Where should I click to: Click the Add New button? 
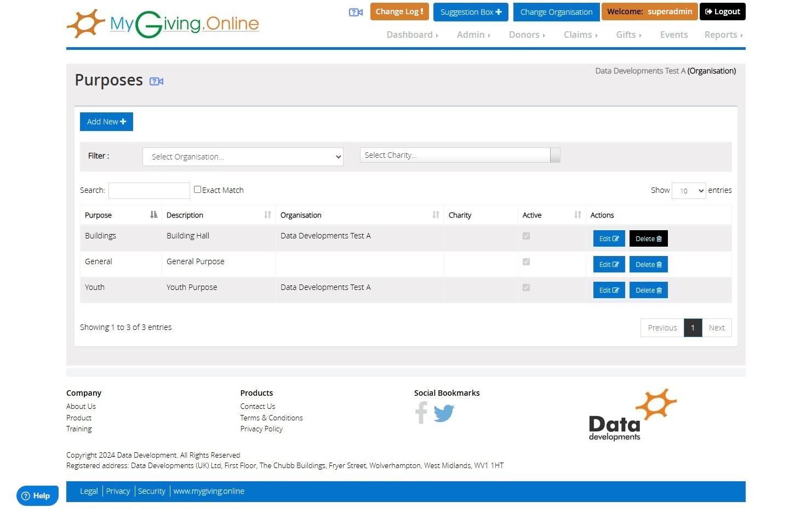click(106, 122)
